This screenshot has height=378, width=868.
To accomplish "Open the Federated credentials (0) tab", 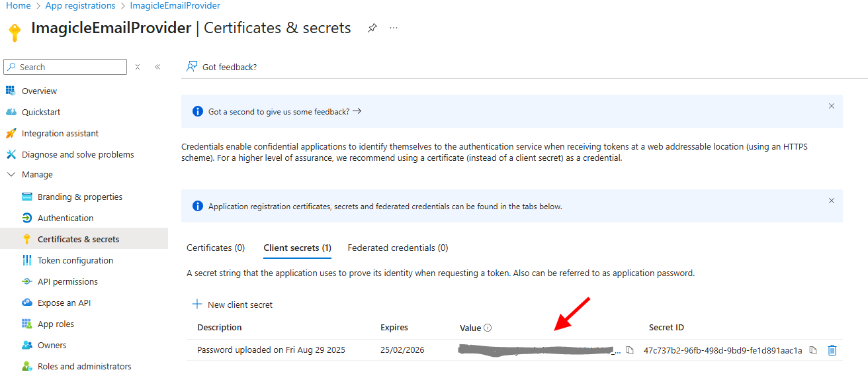I will click(x=398, y=248).
